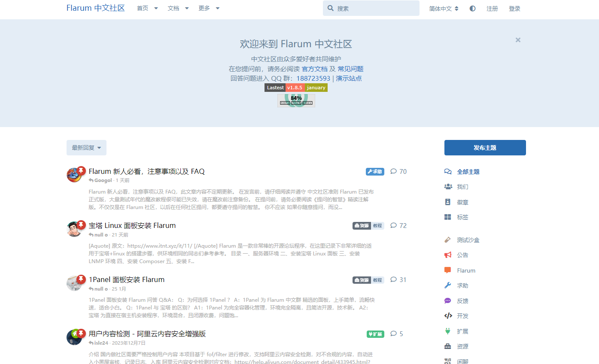This screenshot has width=599, height=364.
Task: Dismiss the welcome banner with the X
Action: click(x=518, y=40)
